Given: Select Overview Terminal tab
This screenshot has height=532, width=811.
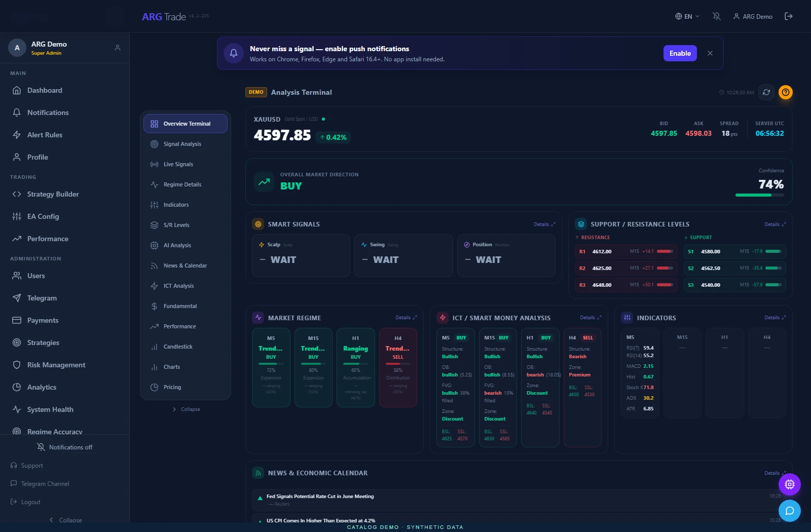Looking at the screenshot, I should pos(186,124).
